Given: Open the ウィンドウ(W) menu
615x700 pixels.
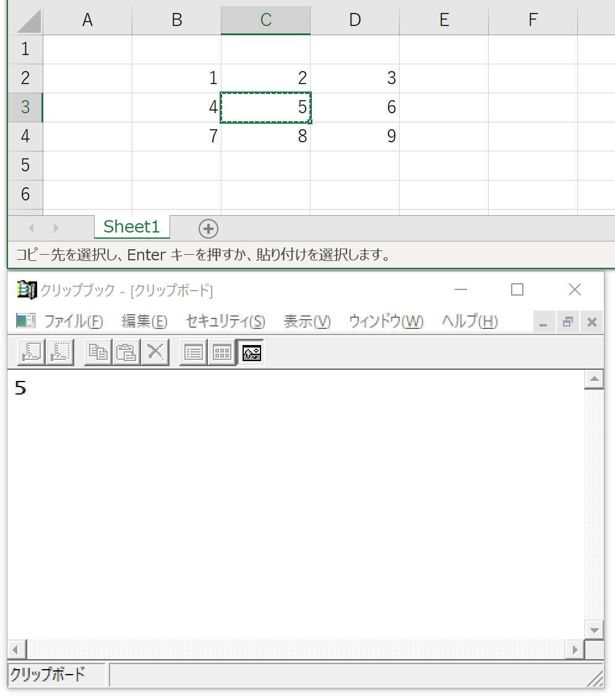Looking at the screenshot, I should point(386,322).
